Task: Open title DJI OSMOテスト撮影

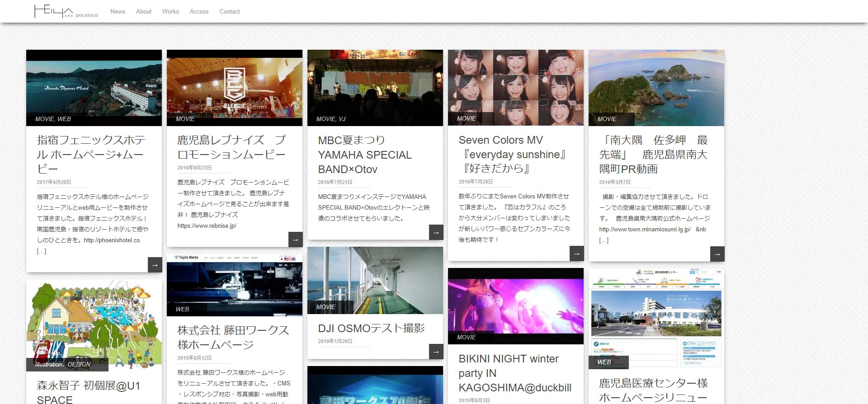Action: (x=372, y=328)
